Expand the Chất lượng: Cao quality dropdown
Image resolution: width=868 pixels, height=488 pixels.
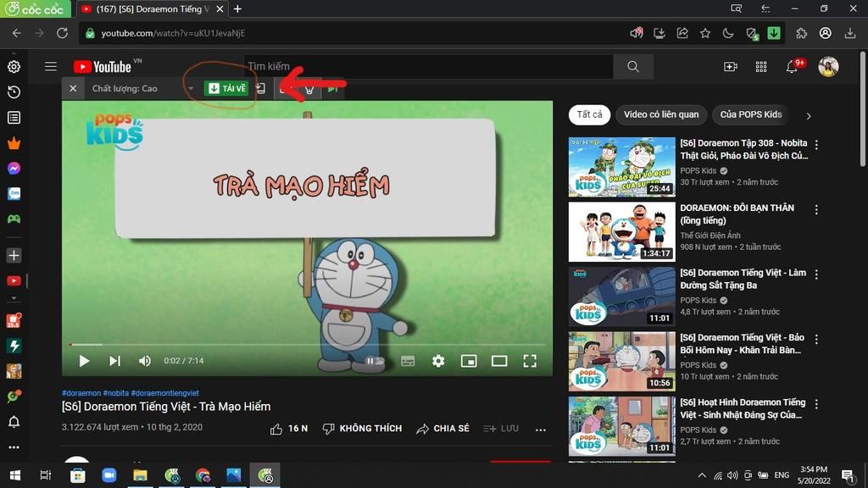[142, 88]
